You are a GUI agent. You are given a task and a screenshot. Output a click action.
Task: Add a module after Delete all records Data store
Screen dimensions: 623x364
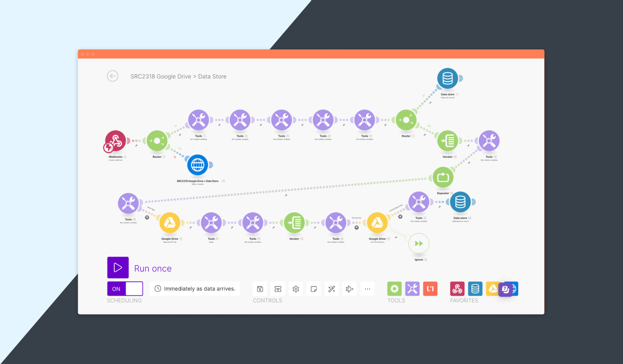[461, 79]
